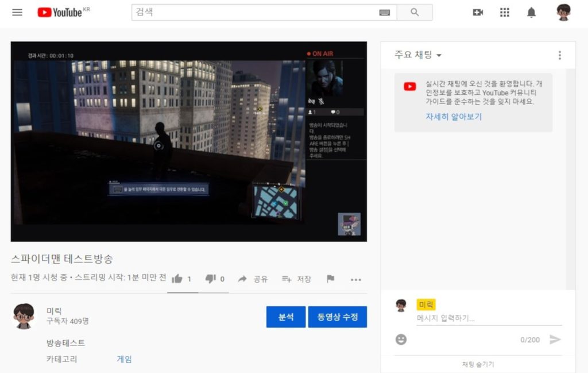Image resolution: width=588 pixels, height=373 pixels.
Task: Open the YouTube apps grid
Action: [x=505, y=13]
